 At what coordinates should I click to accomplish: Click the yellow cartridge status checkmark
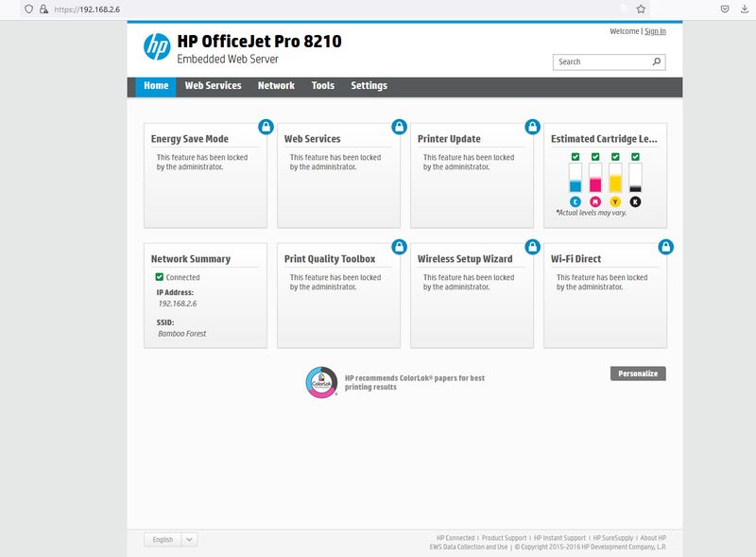[x=615, y=157]
